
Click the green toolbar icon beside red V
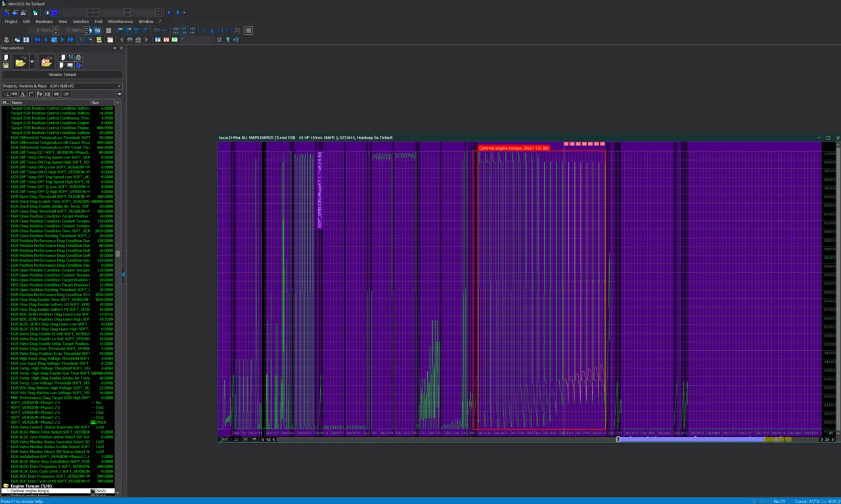175,39
